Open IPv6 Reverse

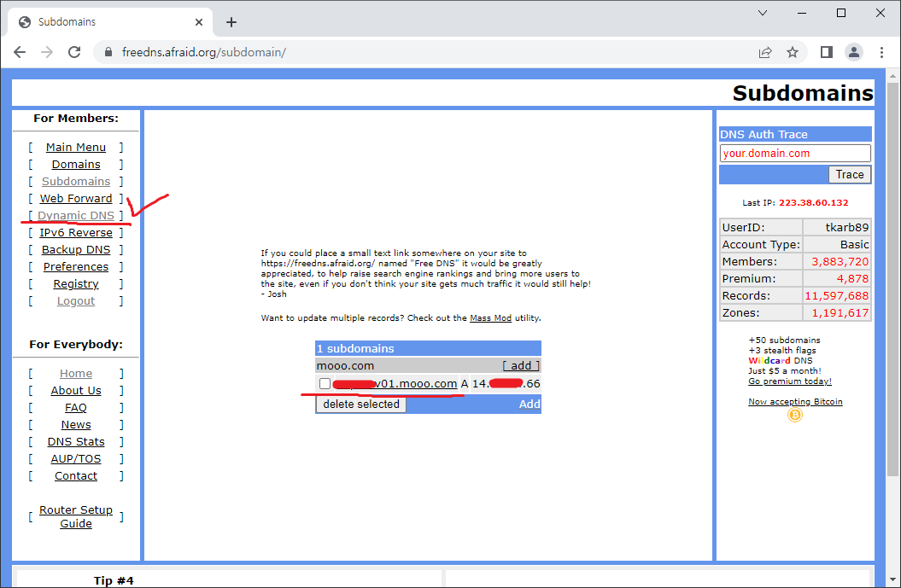coord(76,233)
